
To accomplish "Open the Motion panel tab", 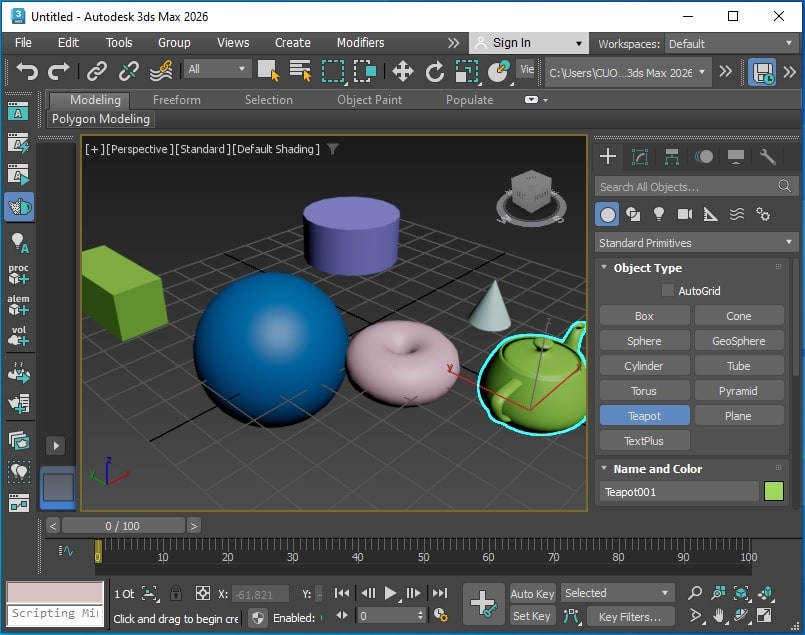I will click(x=704, y=157).
